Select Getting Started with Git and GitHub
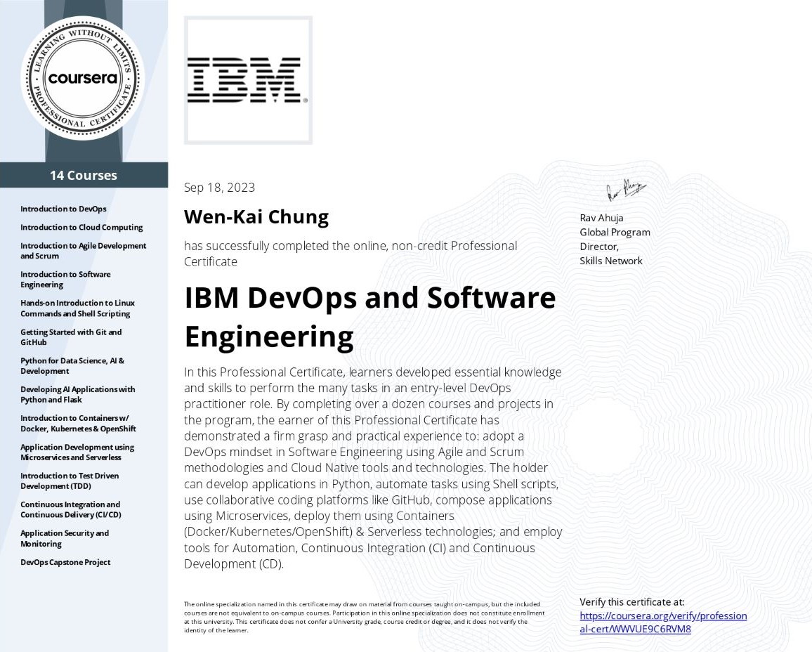This screenshot has width=812, height=652. [70, 337]
